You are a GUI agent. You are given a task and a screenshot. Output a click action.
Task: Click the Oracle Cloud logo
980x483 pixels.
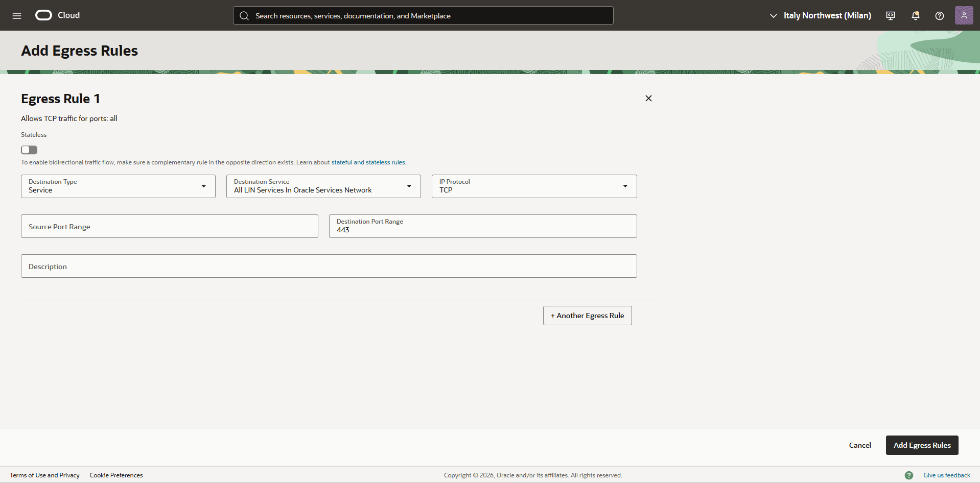pyautogui.click(x=58, y=15)
